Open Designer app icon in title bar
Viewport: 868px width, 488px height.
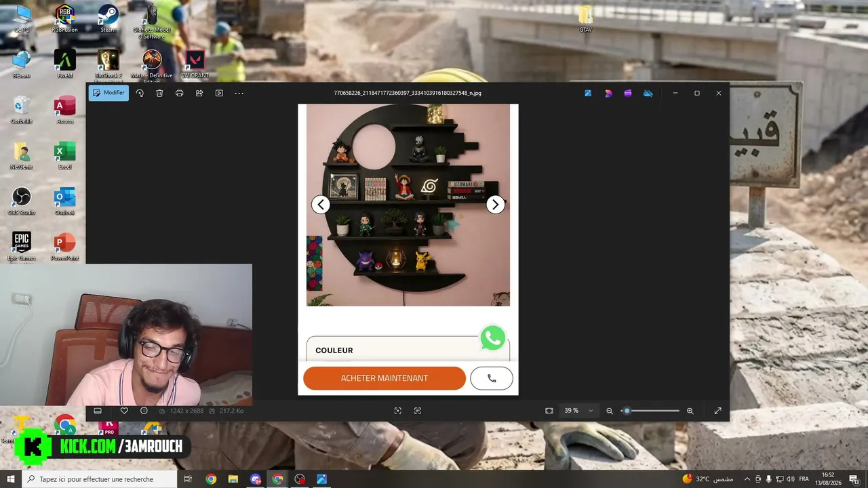coord(608,93)
